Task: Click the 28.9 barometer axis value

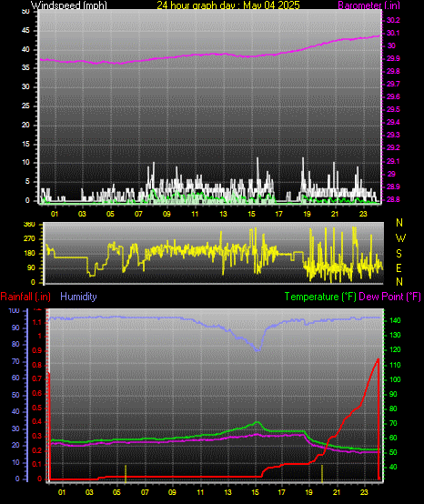Action: 393,186
